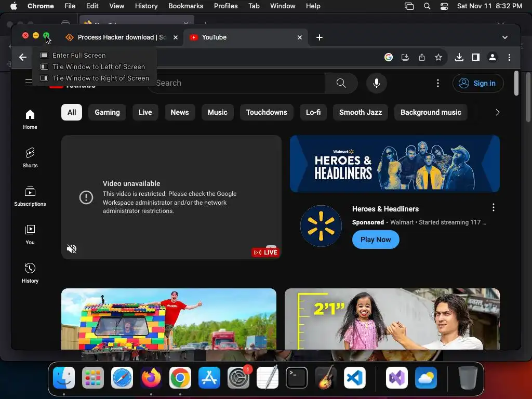This screenshot has height=399, width=532.
Task: Expand the tab search dropdown arrow
Action: click(x=505, y=37)
